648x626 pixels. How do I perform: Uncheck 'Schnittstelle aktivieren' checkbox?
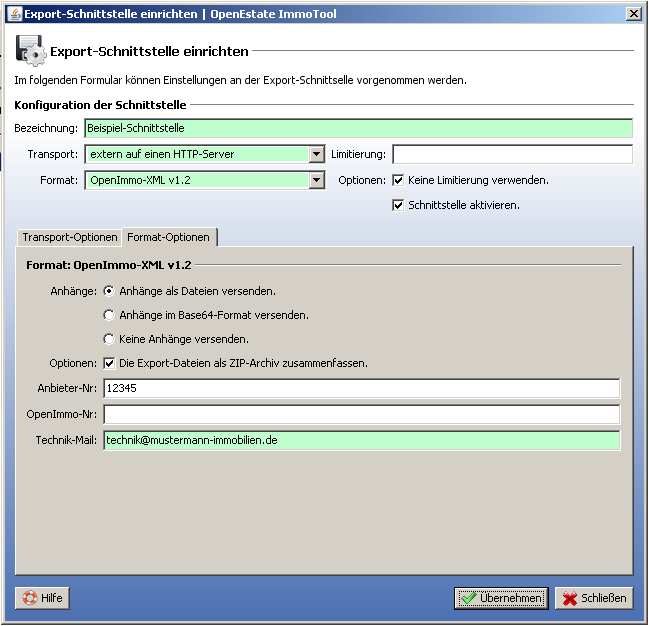[398, 205]
